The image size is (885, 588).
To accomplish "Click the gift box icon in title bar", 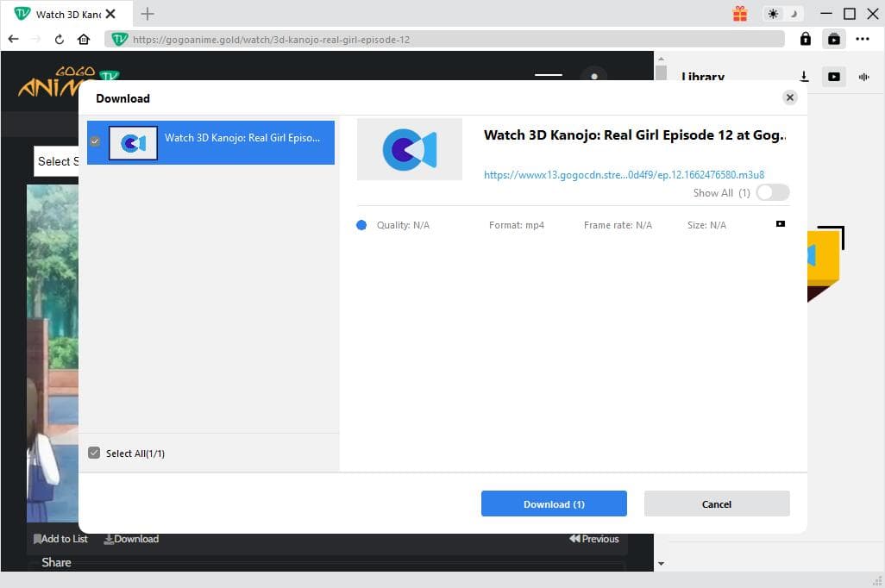I will coord(740,14).
